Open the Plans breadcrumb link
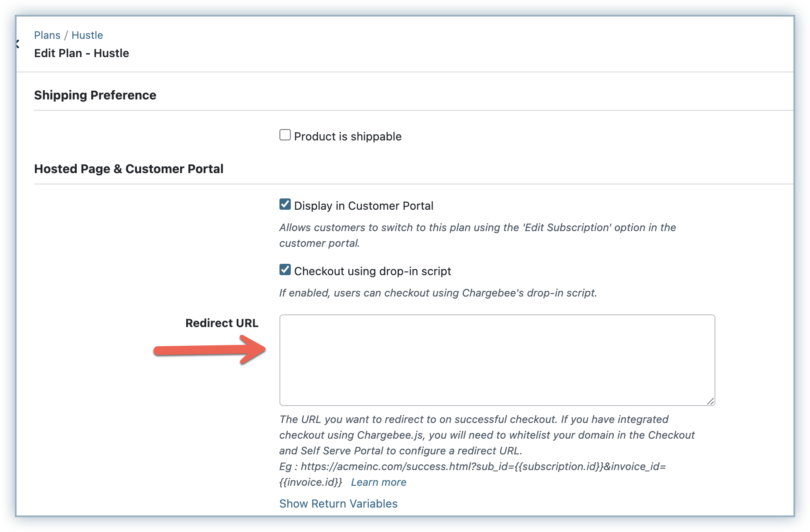 [47, 35]
